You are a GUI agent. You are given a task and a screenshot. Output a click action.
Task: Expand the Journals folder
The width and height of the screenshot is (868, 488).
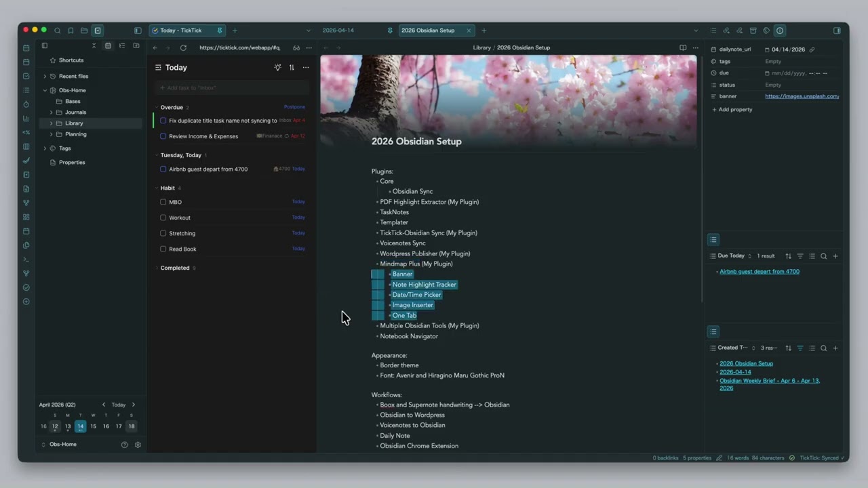pos(51,113)
